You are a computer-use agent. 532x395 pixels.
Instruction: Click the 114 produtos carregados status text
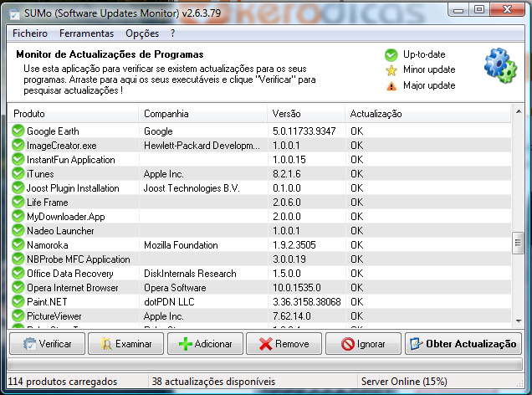[x=63, y=382]
